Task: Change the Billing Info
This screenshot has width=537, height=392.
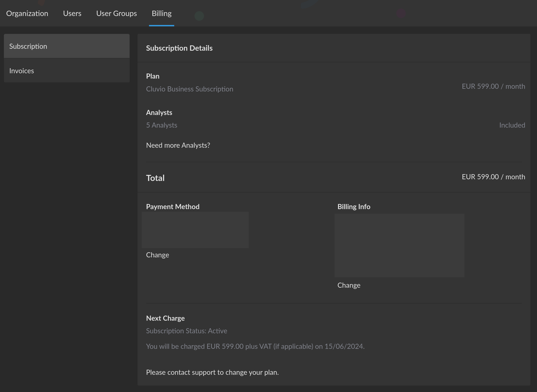Action: 349,285
